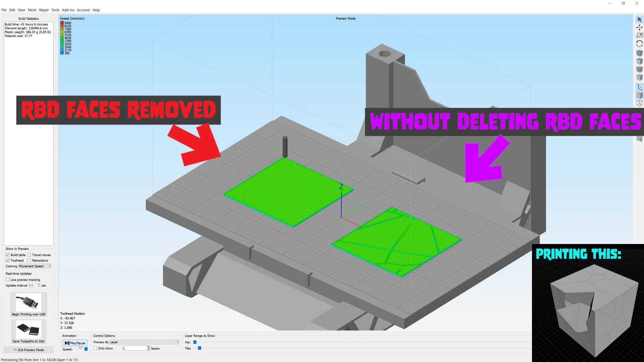644x362 pixels.
Task: Toggle the coordinate axes display icon
Action: pyautogui.click(x=639, y=87)
